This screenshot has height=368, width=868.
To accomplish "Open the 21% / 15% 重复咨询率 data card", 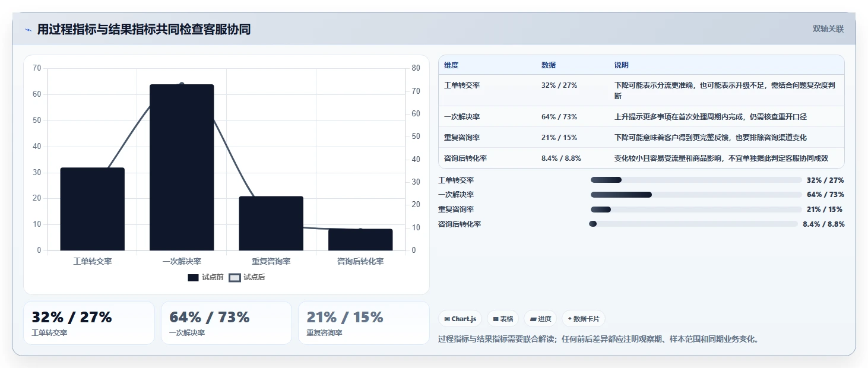I will [x=363, y=323].
